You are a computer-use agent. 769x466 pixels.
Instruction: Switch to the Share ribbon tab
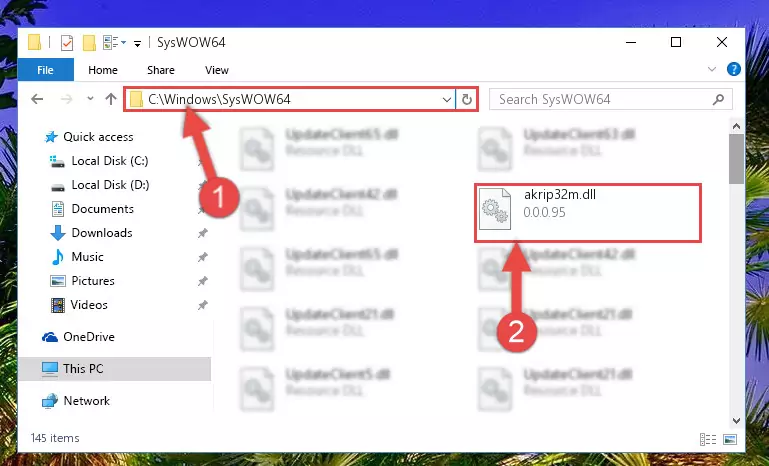pos(161,70)
